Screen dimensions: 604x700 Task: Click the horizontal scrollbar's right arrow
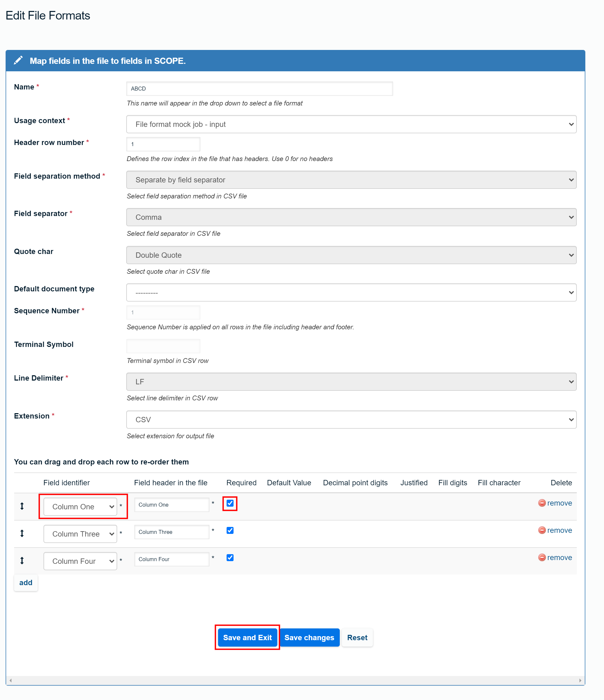click(580, 681)
